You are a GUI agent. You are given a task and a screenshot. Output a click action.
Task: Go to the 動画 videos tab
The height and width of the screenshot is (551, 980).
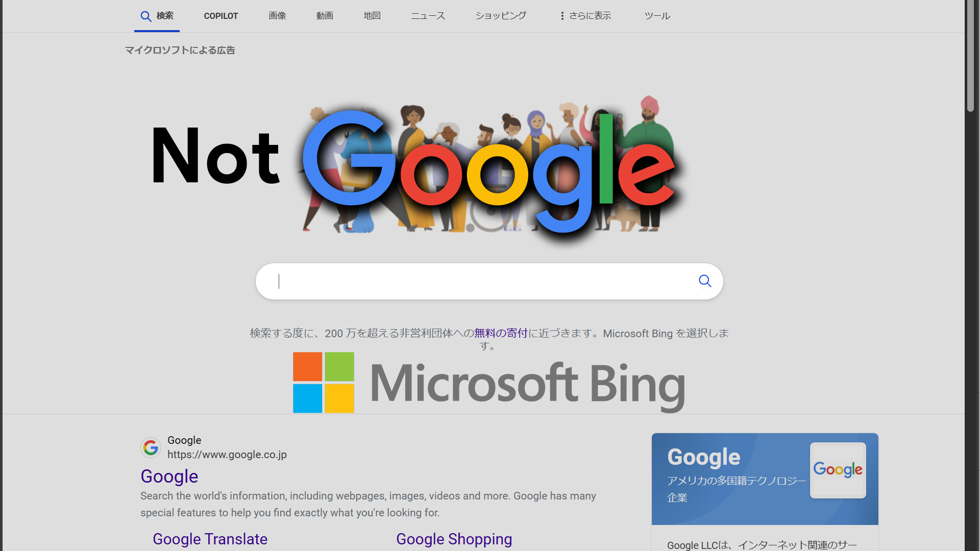pyautogui.click(x=325, y=16)
